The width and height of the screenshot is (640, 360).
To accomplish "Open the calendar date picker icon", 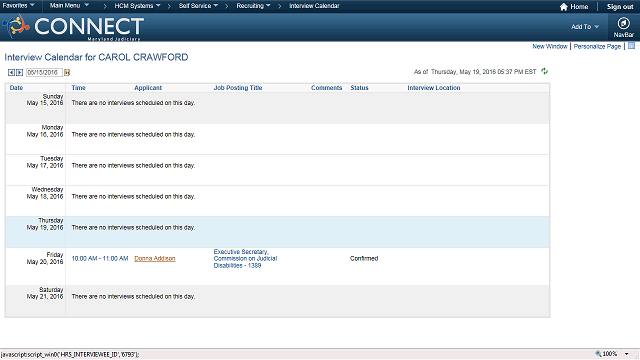I will coord(67,72).
